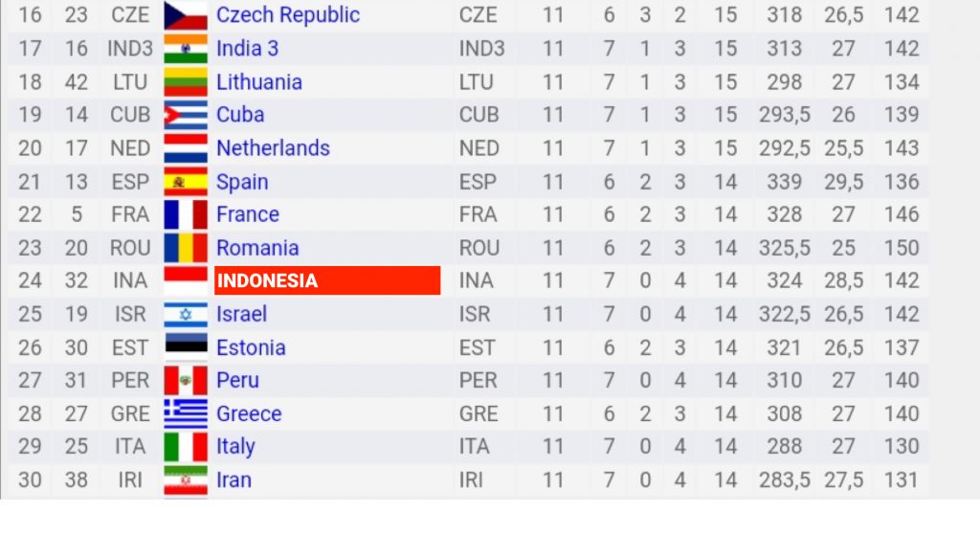Click the Greece flag icon
Viewport: 980px width, 535px height.
(186, 413)
